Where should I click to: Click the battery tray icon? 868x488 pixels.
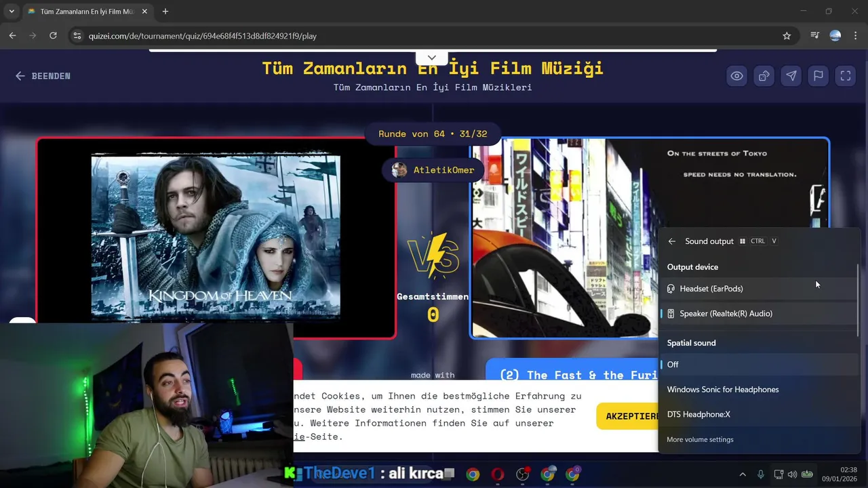pyautogui.click(x=807, y=474)
